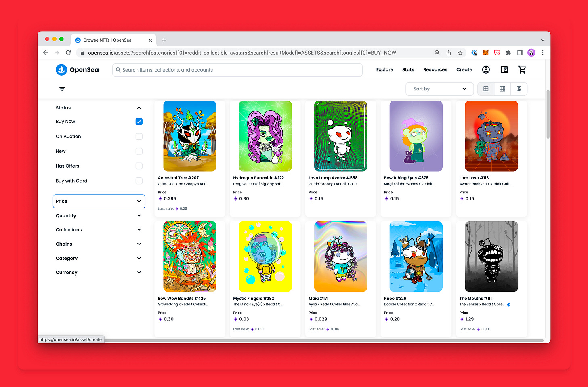
Task: Open the Create menu item
Action: tap(464, 70)
